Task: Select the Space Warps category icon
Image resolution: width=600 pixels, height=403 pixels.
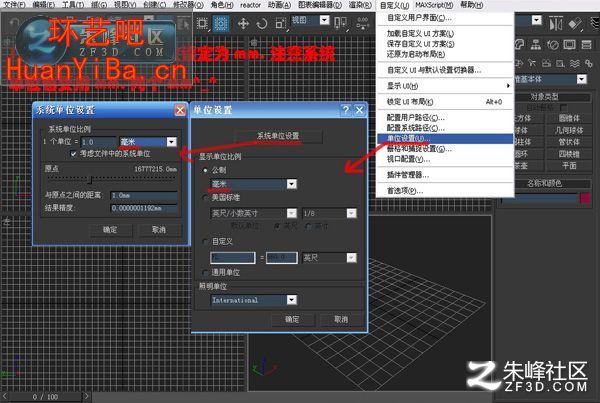Action: pos(574,63)
